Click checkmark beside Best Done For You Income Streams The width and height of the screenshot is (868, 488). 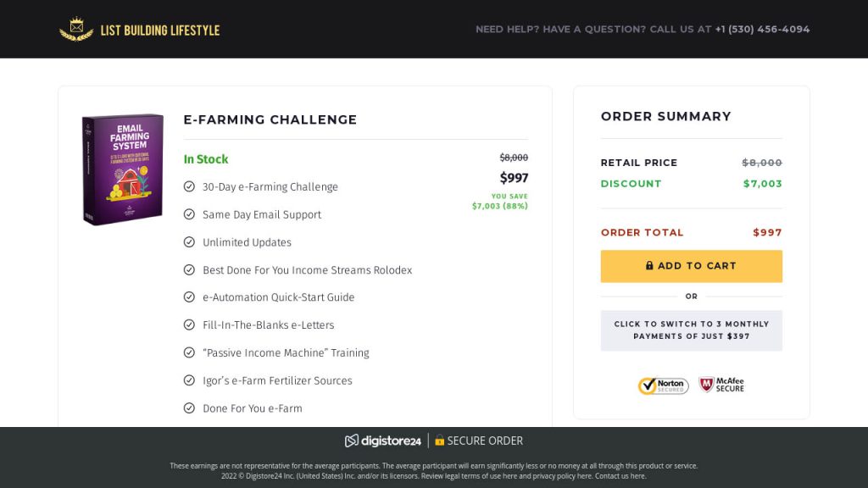coord(189,270)
